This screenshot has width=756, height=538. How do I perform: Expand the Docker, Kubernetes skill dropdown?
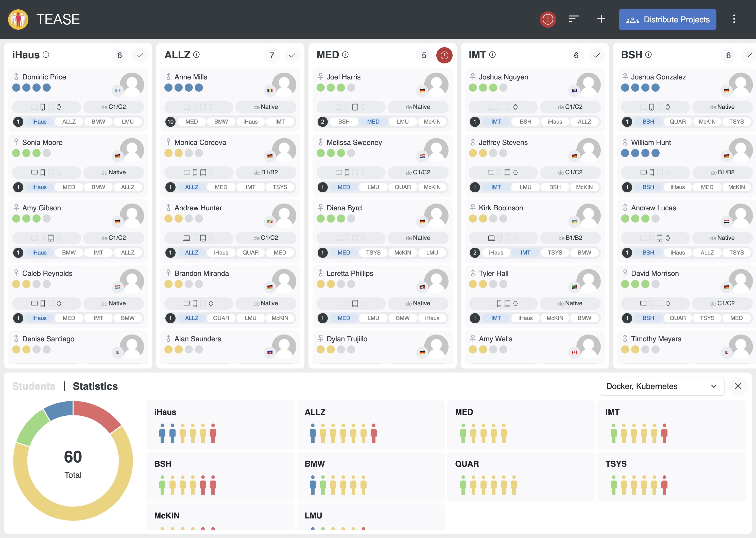point(661,386)
